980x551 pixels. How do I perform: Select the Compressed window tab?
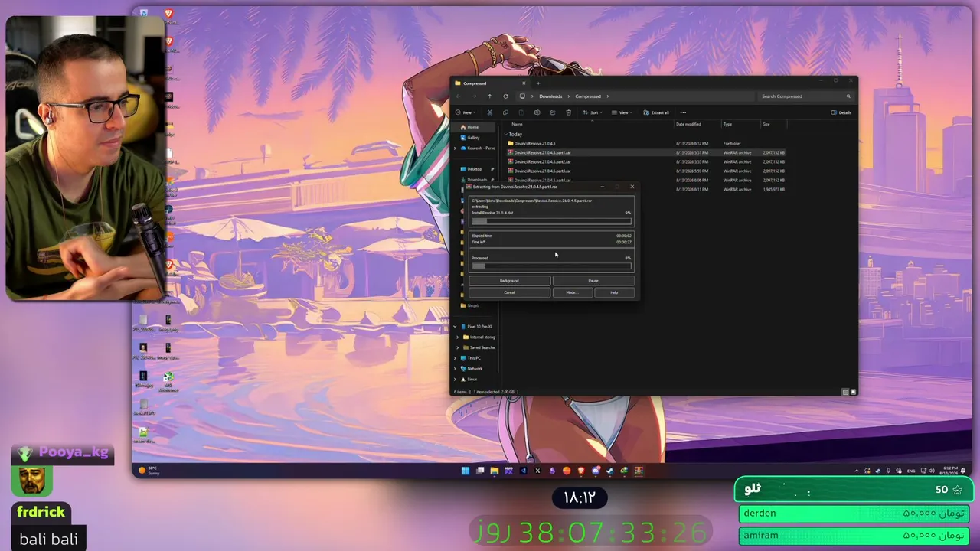click(490, 83)
